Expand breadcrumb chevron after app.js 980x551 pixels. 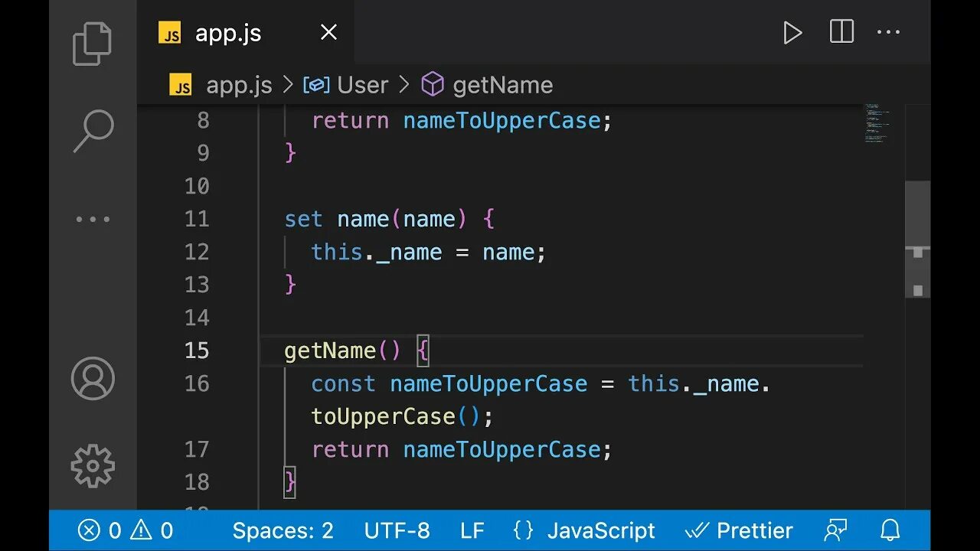pos(288,85)
